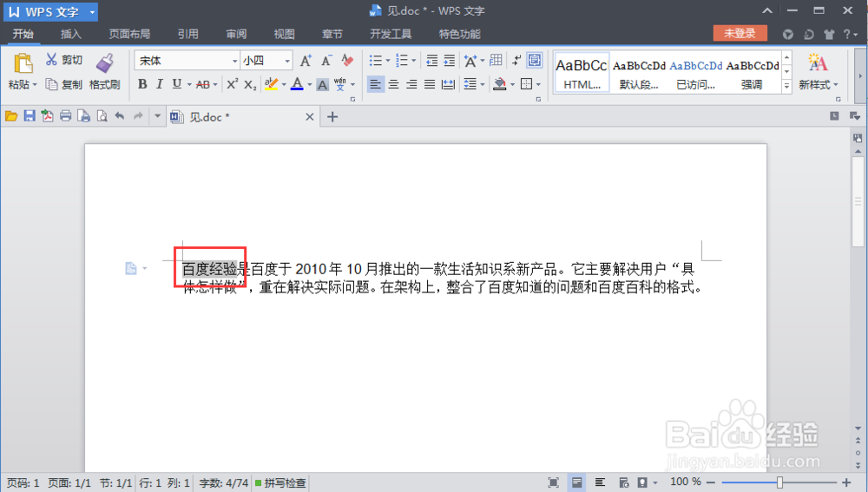Image resolution: width=868 pixels, height=492 pixels.
Task: Click the redo arrow icon
Action: pos(138,115)
